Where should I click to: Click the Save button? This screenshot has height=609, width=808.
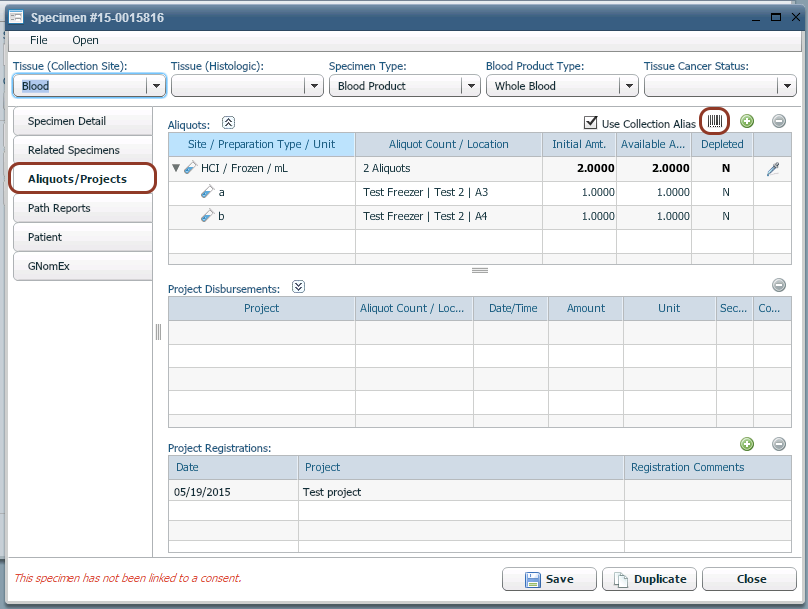pos(549,579)
